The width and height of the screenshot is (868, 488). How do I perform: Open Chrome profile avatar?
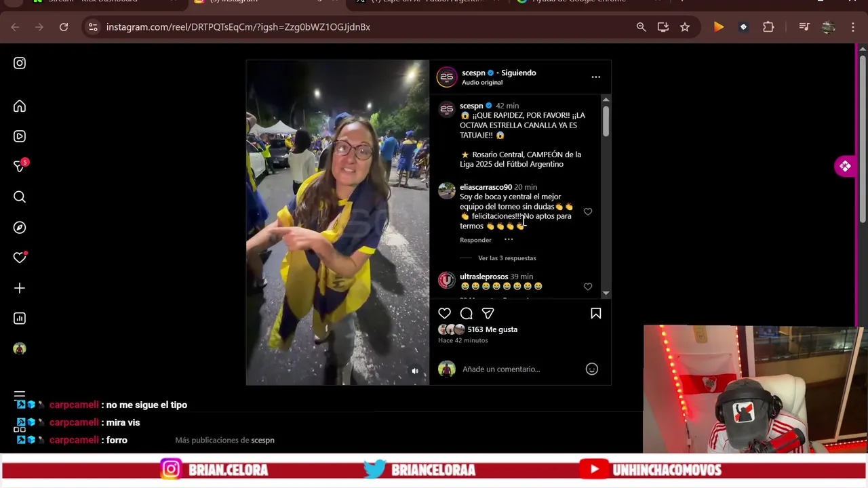(828, 27)
